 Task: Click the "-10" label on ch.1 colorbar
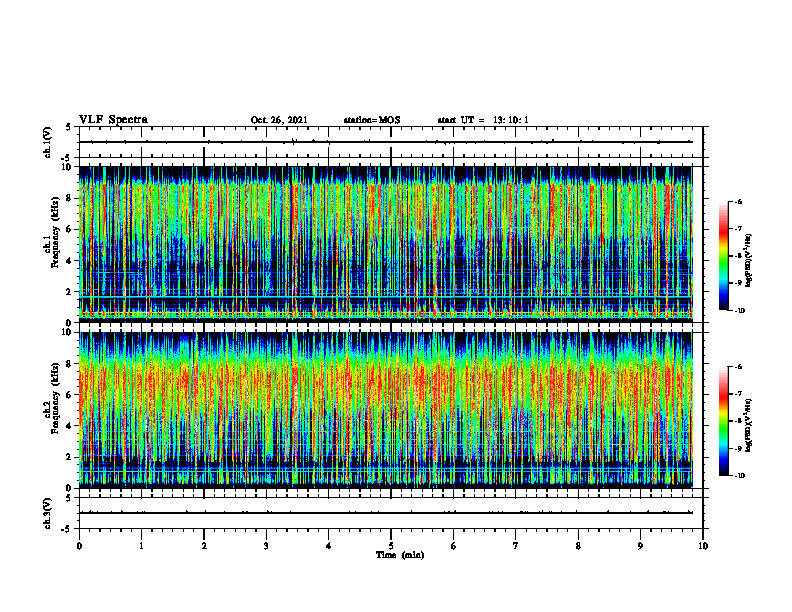pyautogui.click(x=739, y=310)
